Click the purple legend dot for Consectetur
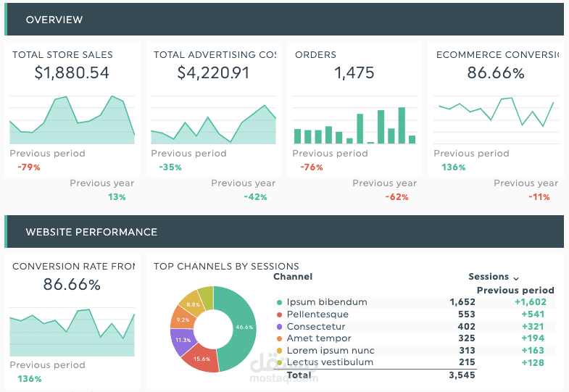 [x=279, y=327]
